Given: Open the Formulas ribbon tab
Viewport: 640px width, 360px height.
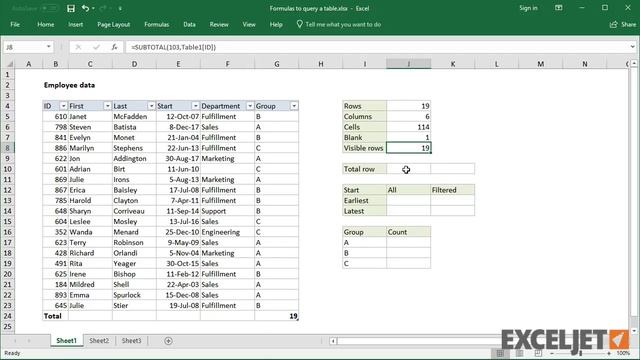Looking at the screenshot, I should coord(156,24).
